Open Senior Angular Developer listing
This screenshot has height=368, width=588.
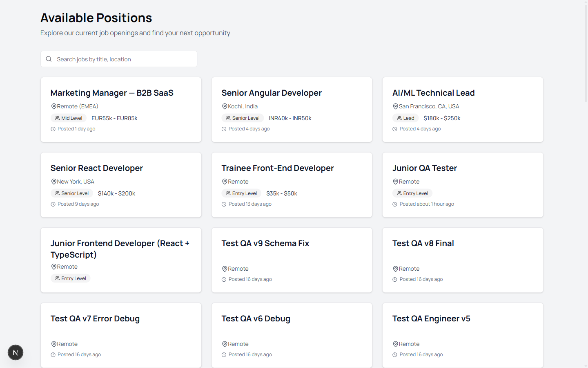click(x=272, y=93)
